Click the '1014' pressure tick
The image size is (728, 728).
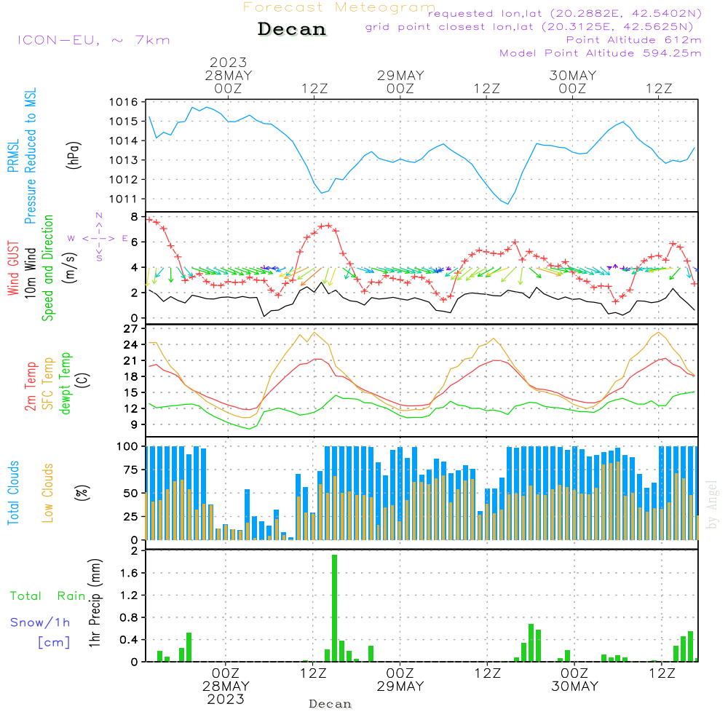click(x=124, y=141)
